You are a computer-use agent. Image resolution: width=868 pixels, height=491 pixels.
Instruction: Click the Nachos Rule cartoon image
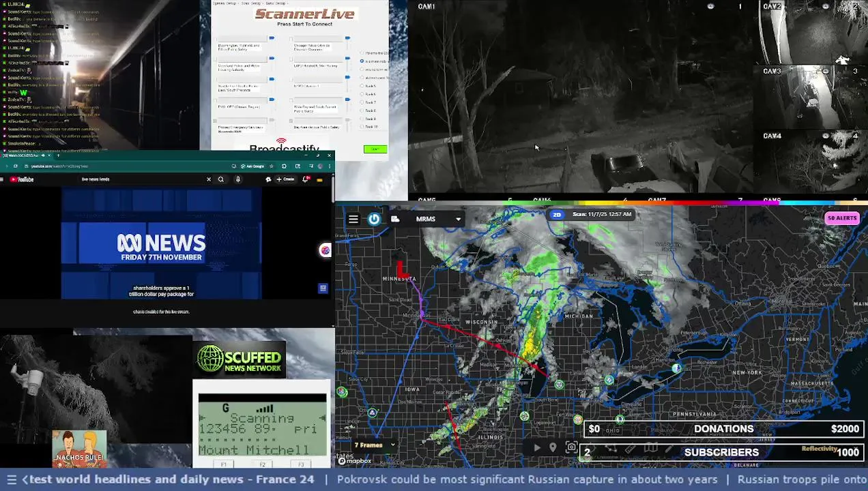point(79,449)
